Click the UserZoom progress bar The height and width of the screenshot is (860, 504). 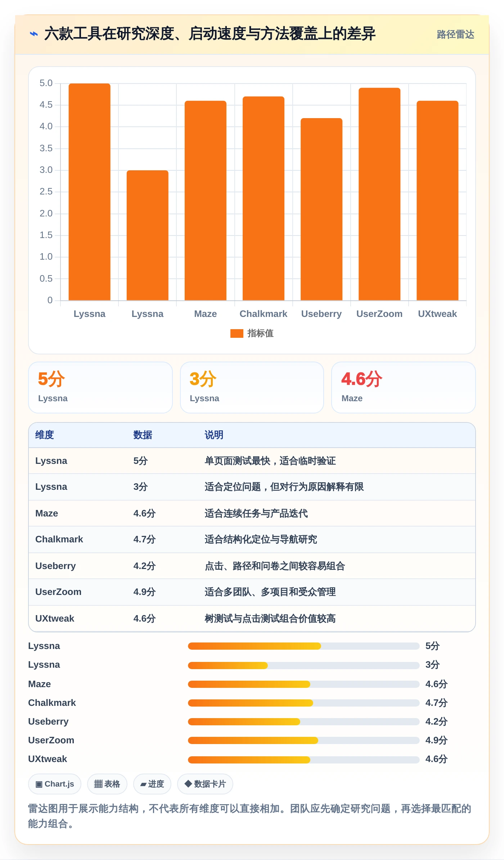[303, 740]
